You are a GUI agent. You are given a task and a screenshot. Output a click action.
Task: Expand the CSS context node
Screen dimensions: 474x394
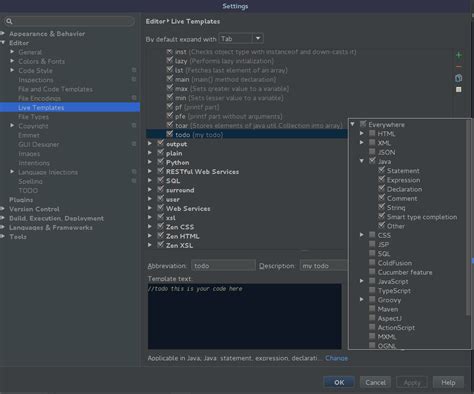point(362,235)
